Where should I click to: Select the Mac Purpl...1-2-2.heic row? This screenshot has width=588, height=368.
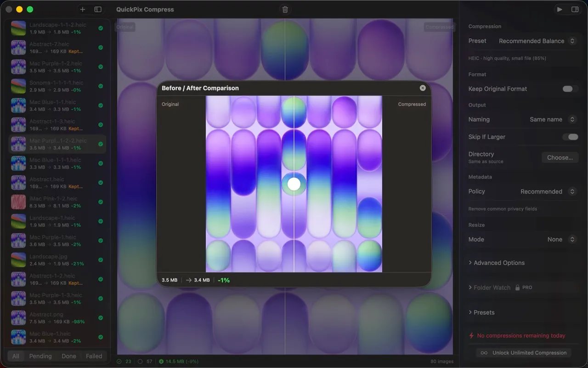[x=57, y=144]
